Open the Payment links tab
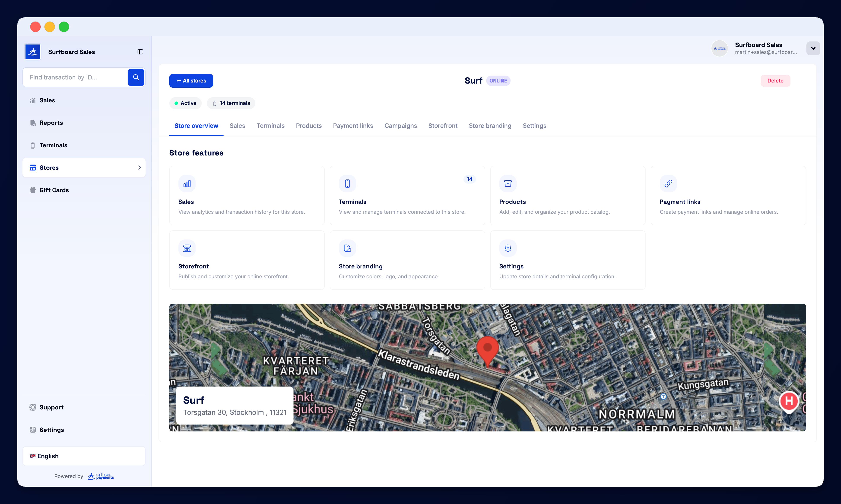 pos(353,126)
